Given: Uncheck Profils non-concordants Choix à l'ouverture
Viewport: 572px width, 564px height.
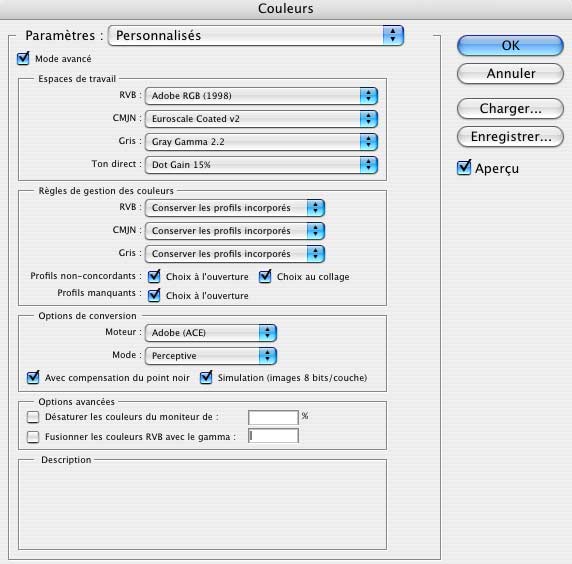Looking at the screenshot, I should click(x=154, y=277).
